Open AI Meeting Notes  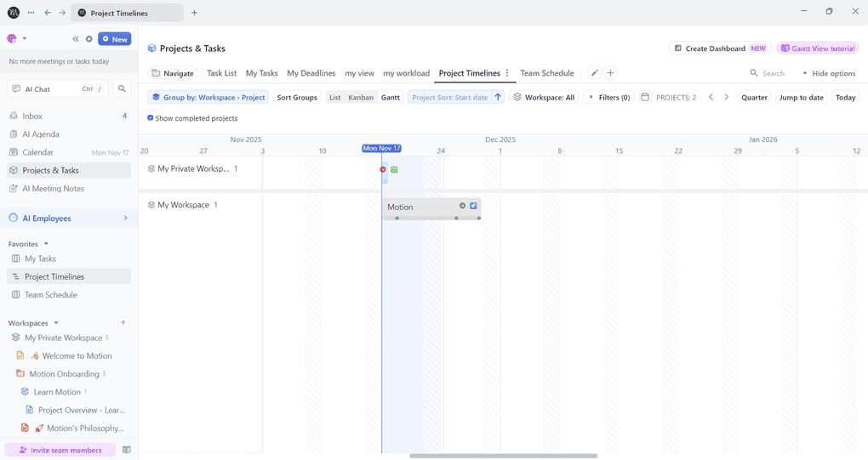69,189
